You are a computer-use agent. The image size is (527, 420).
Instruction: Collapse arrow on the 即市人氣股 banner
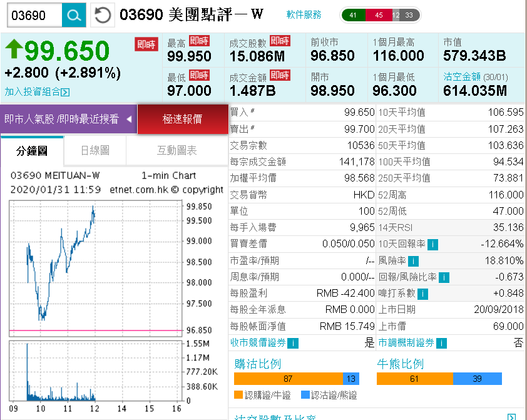coord(129,119)
